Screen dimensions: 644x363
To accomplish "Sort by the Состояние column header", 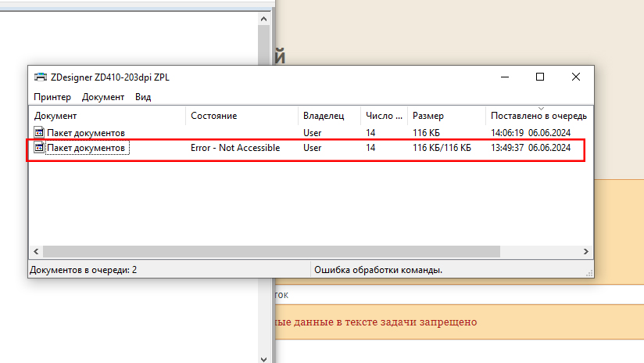I will pos(213,116).
